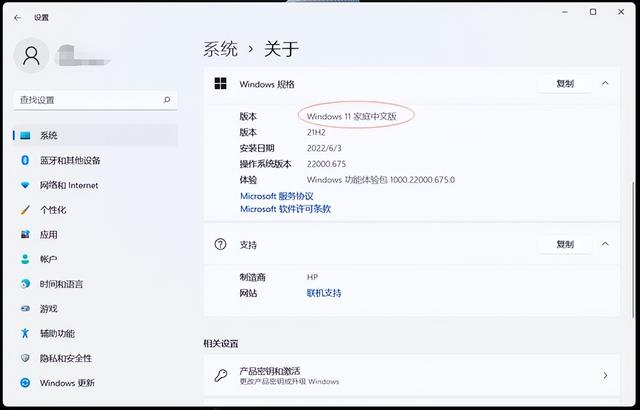Open 游戏 gamepad icon
This screenshot has width=640, height=410.
25,309
